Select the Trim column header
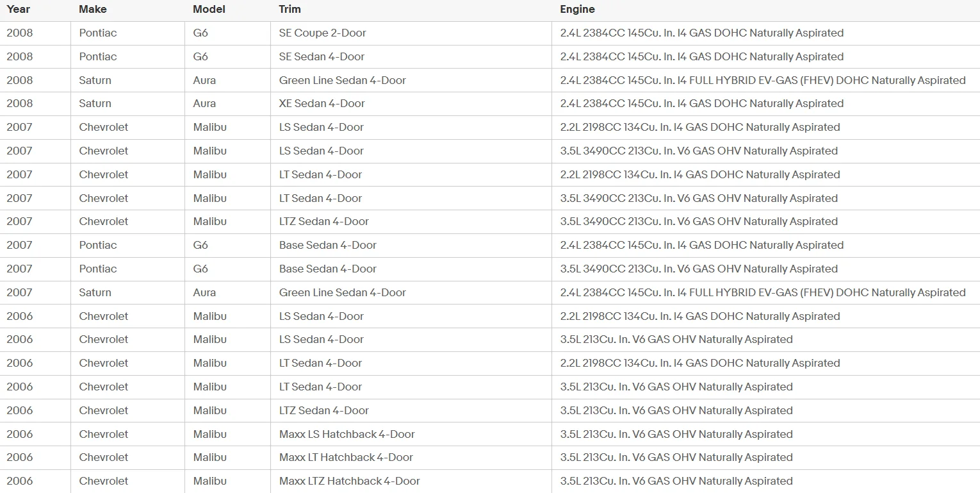The width and height of the screenshot is (980, 493). 290,9
